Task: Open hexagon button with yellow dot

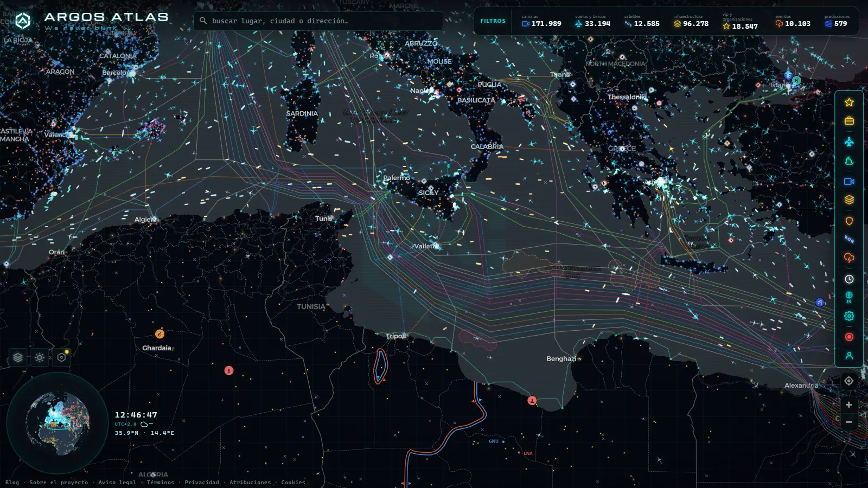Action: [x=61, y=358]
